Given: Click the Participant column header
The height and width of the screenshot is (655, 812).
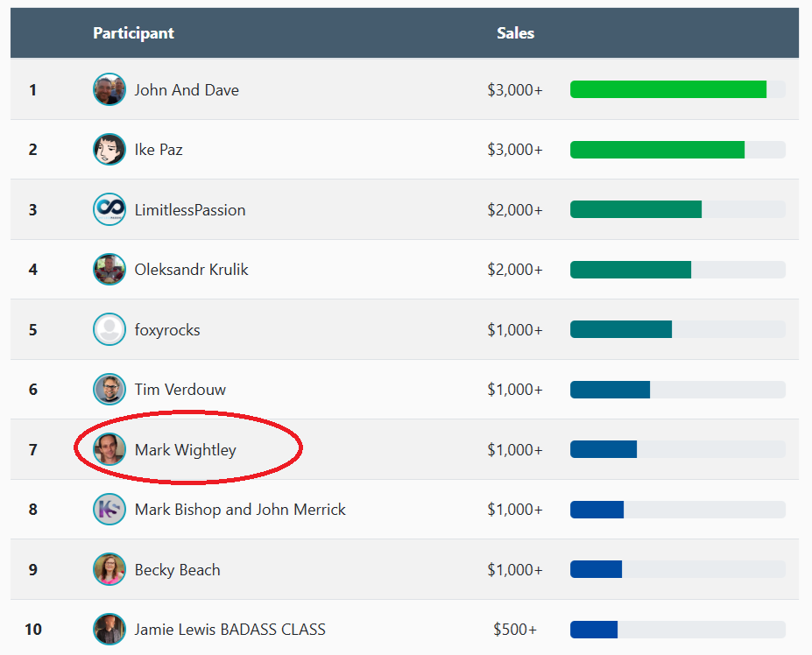Looking at the screenshot, I should pyautogui.click(x=133, y=33).
